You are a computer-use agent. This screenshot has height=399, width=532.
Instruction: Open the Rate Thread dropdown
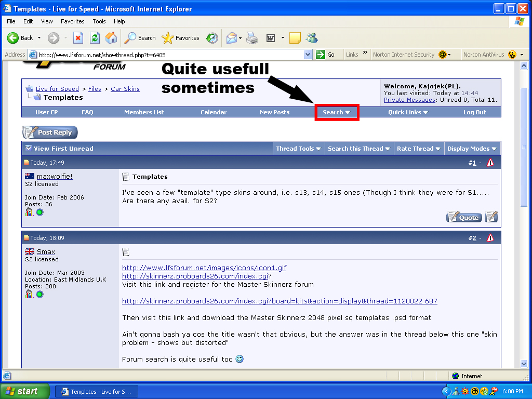pos(418,149)
